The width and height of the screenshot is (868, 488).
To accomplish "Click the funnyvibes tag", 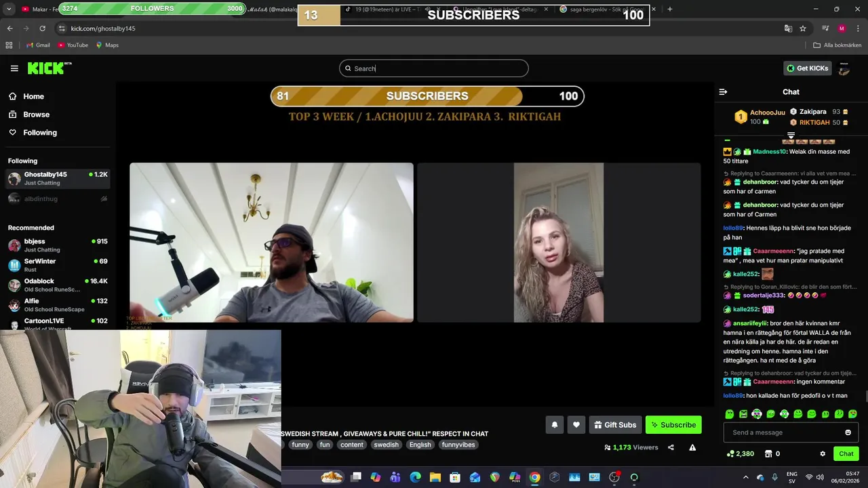I will 458,445.
